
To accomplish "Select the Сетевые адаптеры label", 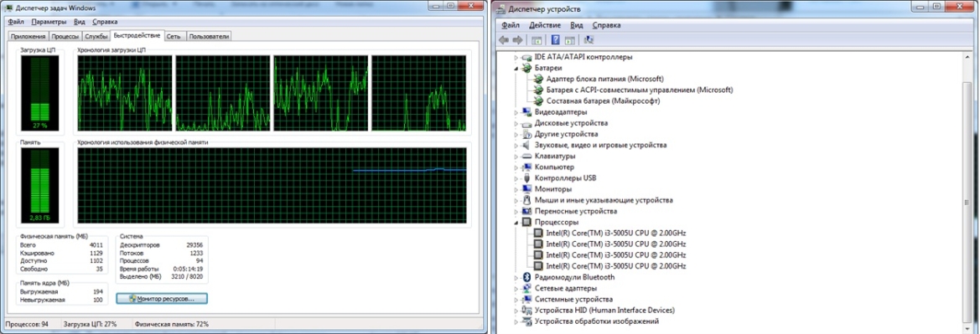I will [x=566, y=289].
